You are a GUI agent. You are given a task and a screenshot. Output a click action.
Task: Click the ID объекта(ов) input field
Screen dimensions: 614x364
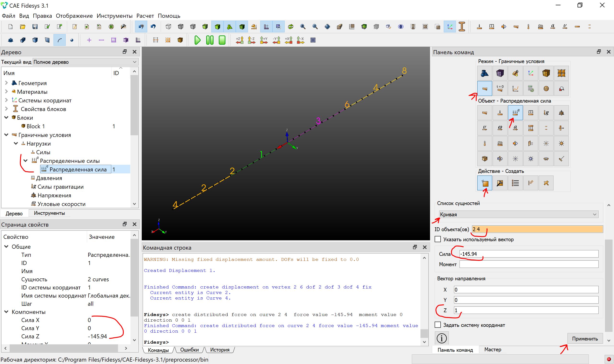537,229
